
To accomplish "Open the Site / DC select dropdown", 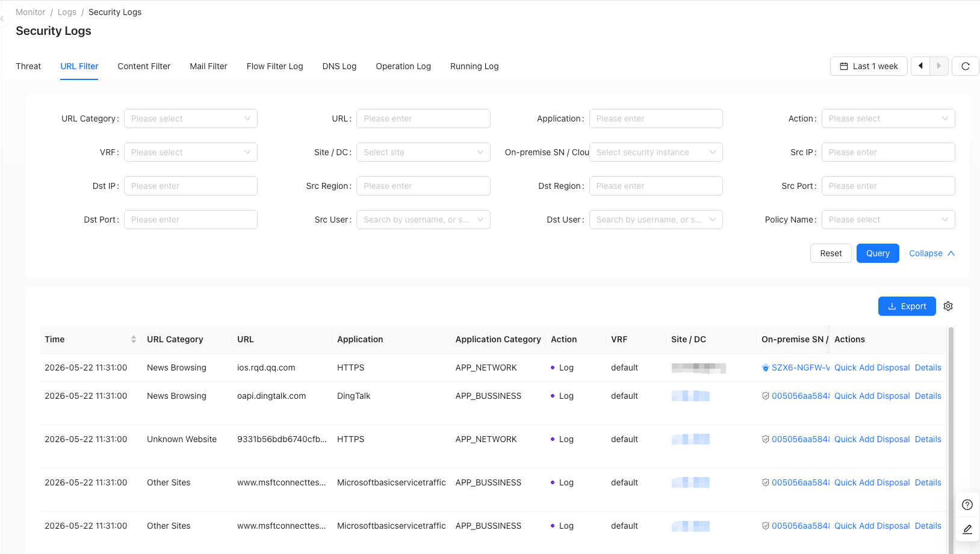I will pos(423,152).
